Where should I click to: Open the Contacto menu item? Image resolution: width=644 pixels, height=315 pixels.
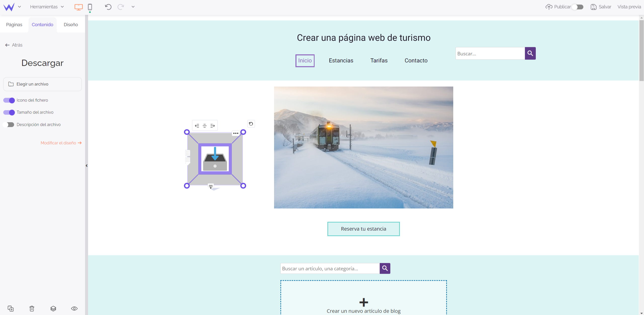[416, 61]
